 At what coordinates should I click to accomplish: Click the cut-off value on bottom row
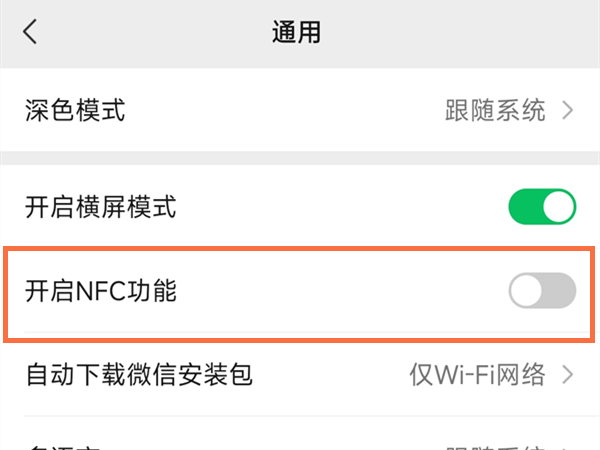point(495,445)
